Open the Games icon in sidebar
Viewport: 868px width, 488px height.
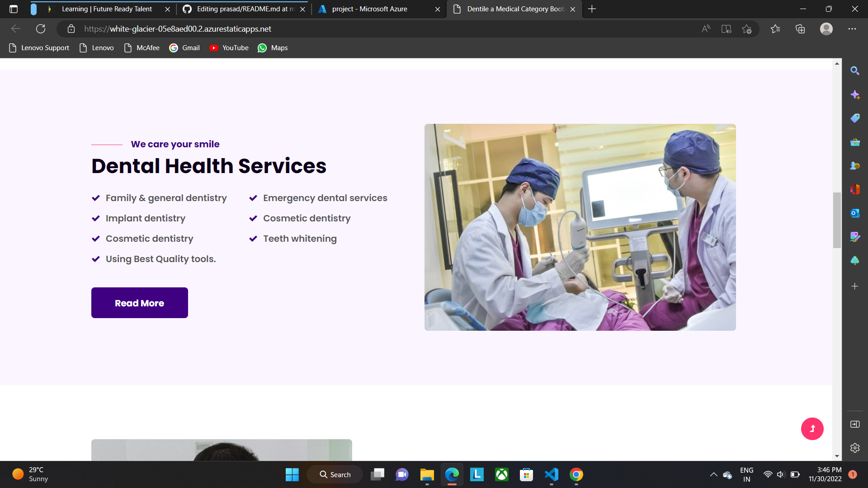tap(855, 166)
